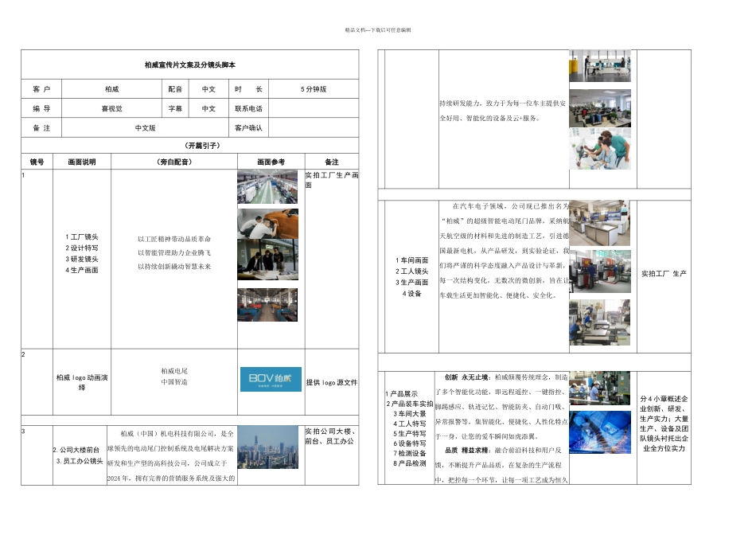This screenshot has width=756, height=535.
Task: Click the paragraph starting 在汽车电子领域
Action: tap(505, 251)
